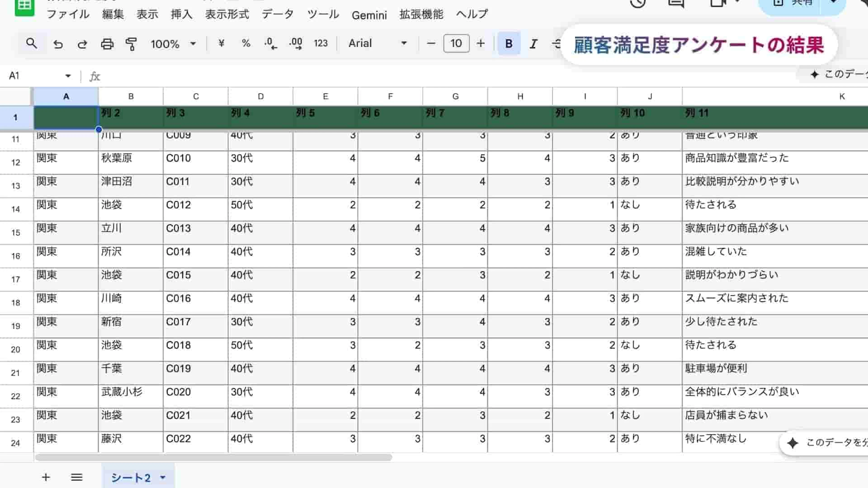
Task: Toggle italic formatting button
Action: 533,43
